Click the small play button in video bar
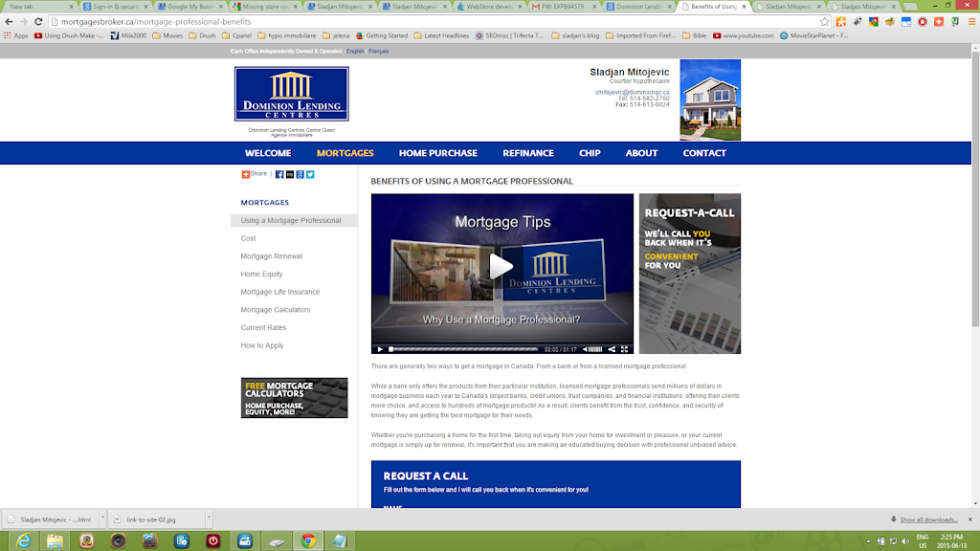Image resolution: width=980 pixels, height=551 pixels. click(379, 349)
